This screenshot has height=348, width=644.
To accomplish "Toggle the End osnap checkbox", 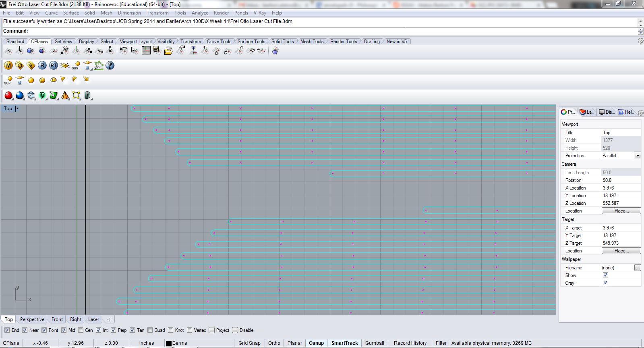I will point(7,330).
